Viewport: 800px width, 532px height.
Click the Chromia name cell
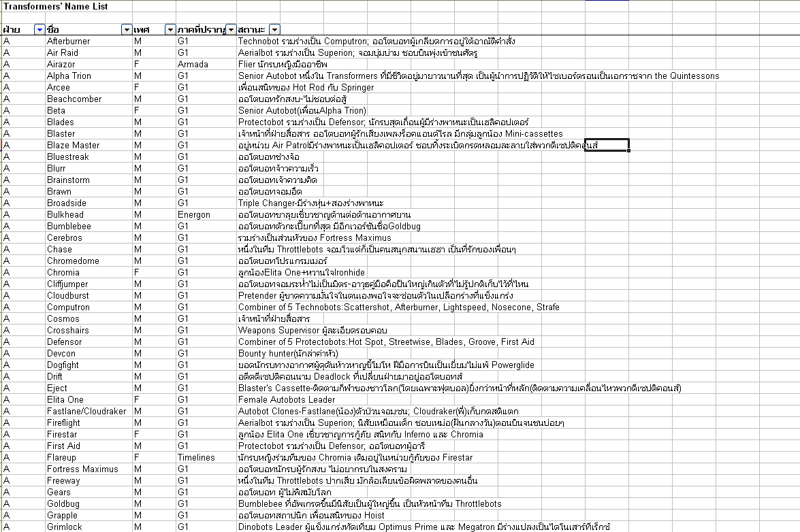click(89, 273)
